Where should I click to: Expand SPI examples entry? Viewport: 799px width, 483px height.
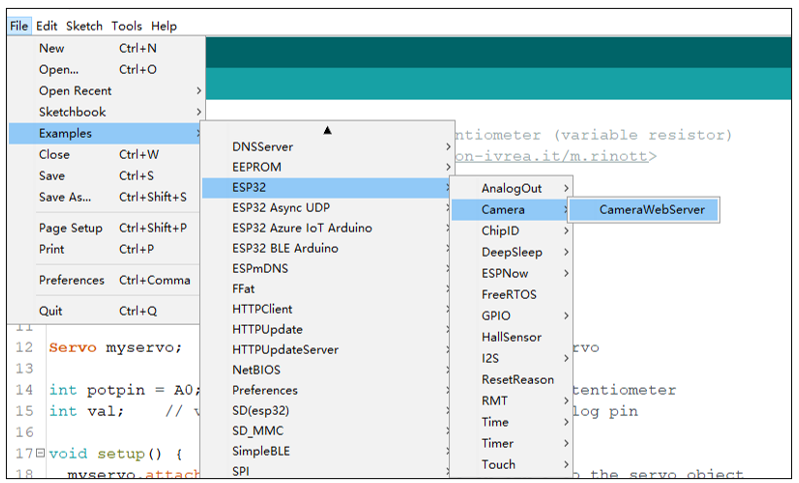click(326, 471)
